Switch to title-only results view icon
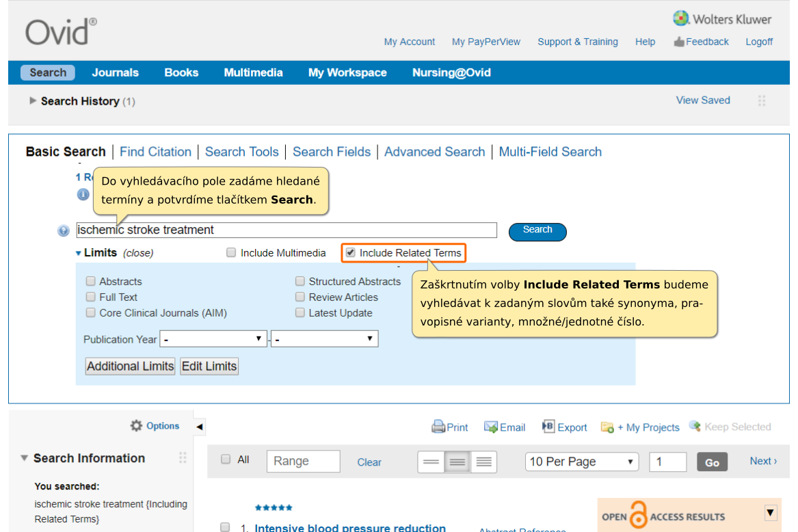 tap(431, 462)
